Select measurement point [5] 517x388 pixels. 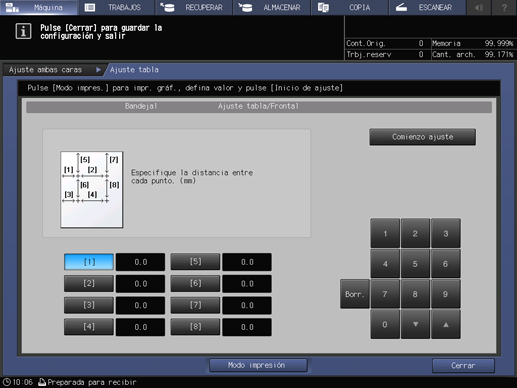[x=195, y=262]
